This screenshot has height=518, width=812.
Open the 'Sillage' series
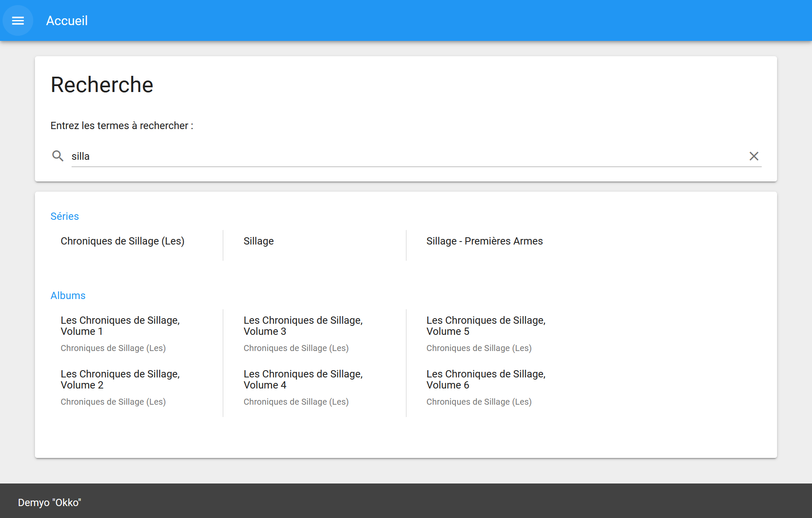pos(259,241)
